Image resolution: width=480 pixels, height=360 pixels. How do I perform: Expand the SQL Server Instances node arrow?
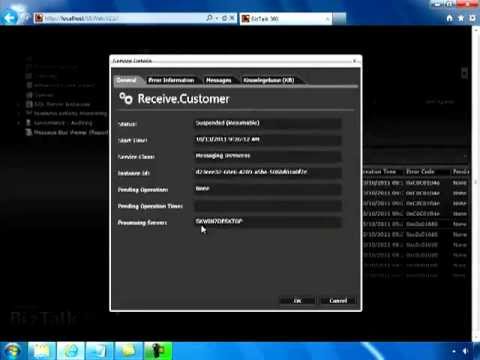[19, 104]
